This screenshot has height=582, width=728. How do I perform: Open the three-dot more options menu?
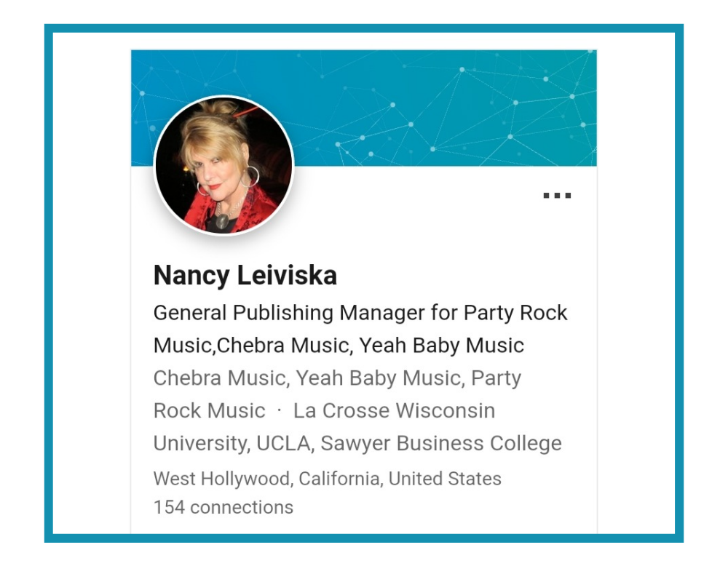point(557,196)
